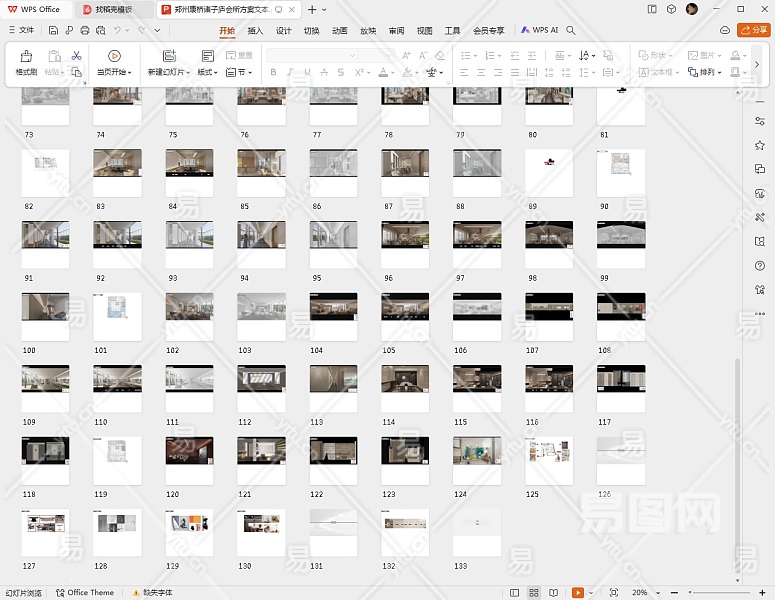The width and height of the screenshot is (775, 600).
Task: Open the star favorites icon in right sidebar
Action: [x=760, y=145]
